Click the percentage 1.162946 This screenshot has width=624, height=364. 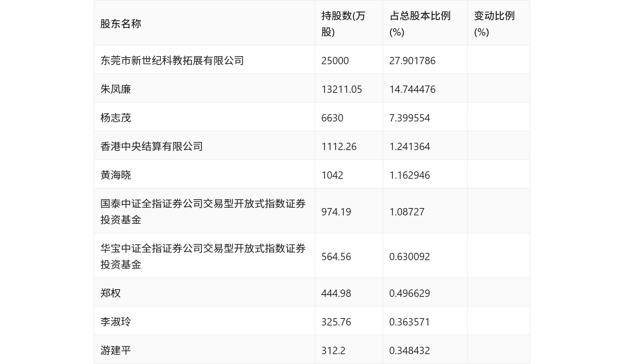point(410,175)
